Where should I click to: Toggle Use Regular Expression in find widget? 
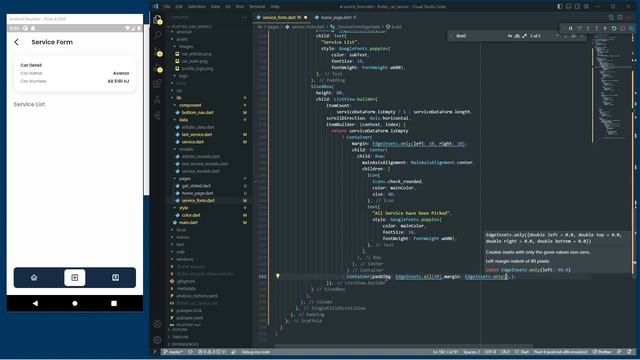tap(524, 36)
